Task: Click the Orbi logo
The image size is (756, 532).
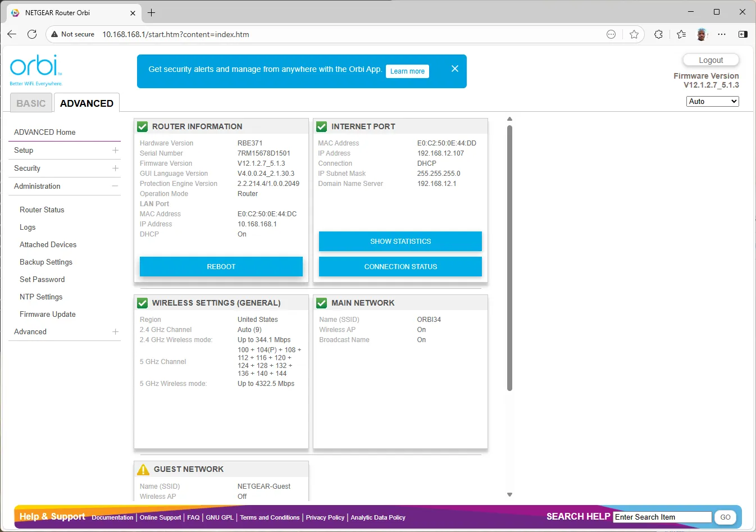Action: 36,70
